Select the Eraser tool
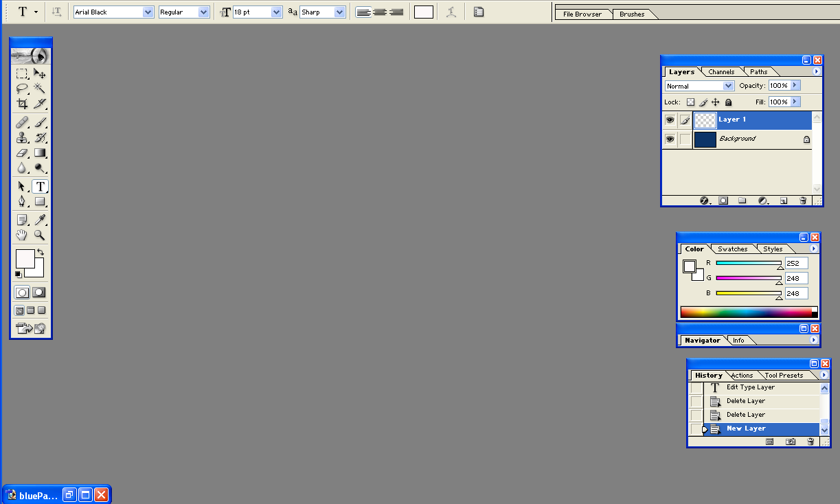Image resolution: width=840 pixels, height=504 pixels. (22, 152)
